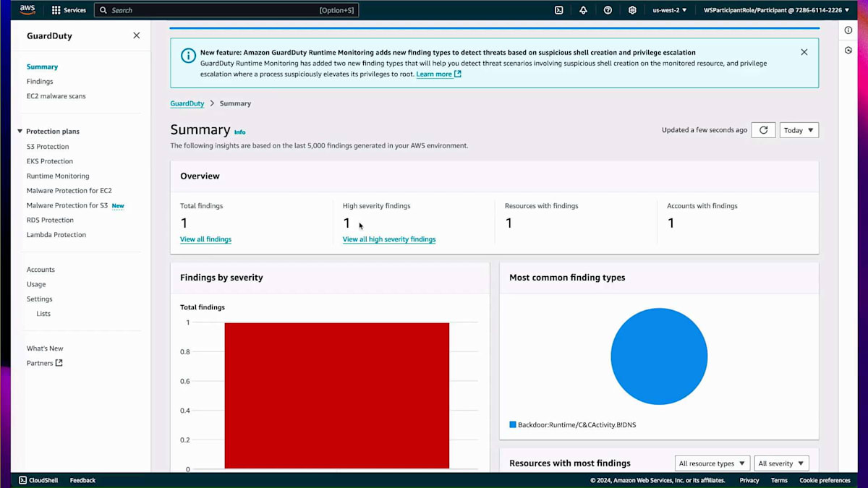The height and width of the screenshot is (488, 868).
Task: Click the info circle icon in banner
Action: [188, 56]
